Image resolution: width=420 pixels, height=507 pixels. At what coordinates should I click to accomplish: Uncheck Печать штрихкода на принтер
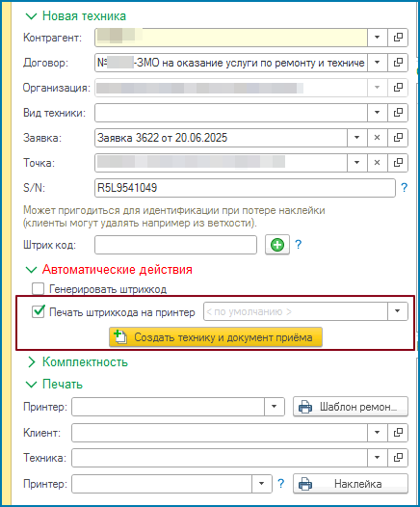[x=39, y=311]
